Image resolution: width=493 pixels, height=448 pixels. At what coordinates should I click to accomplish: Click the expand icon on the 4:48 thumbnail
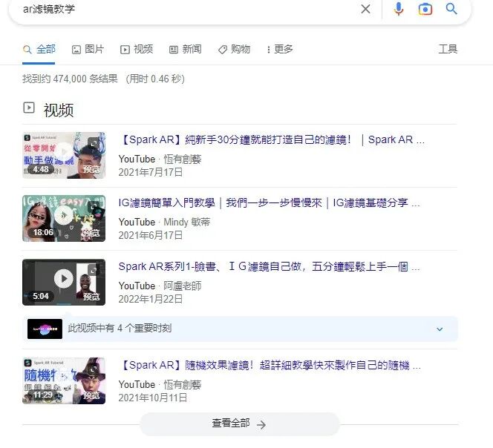click(94, 143)
